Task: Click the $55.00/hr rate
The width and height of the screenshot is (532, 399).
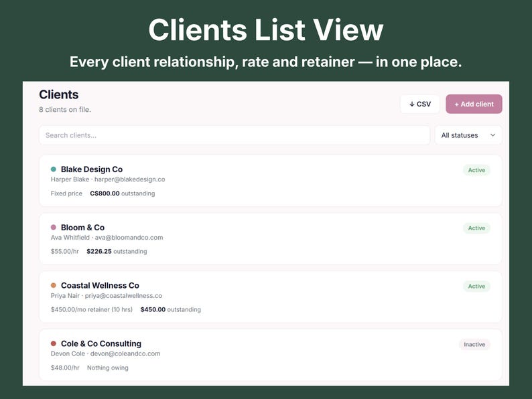Action: (x=64, y=251)
